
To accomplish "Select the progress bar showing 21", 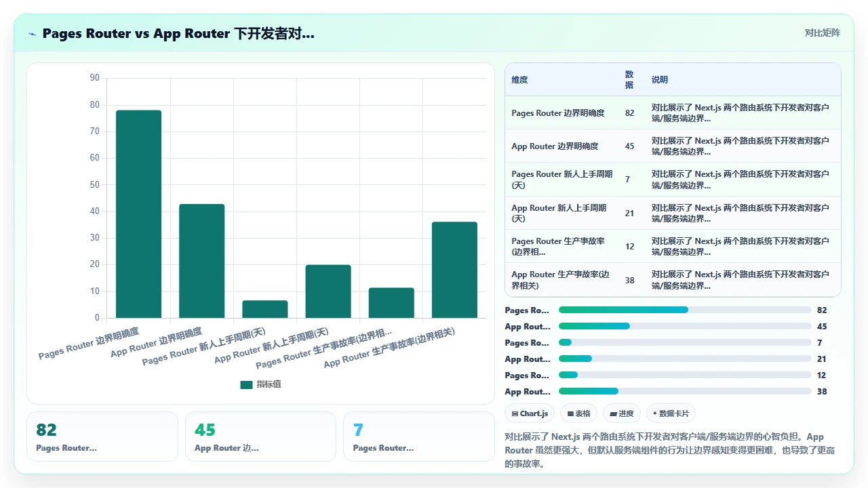I will pyautogui.click(x=685, y=359).
